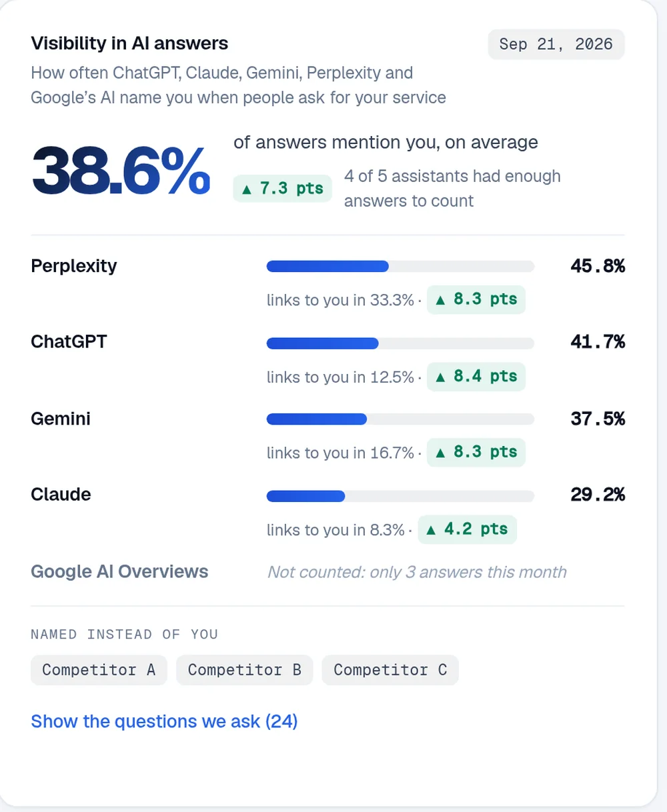Click the Perplexity 8.3 pts trend badge

[476, 299]
